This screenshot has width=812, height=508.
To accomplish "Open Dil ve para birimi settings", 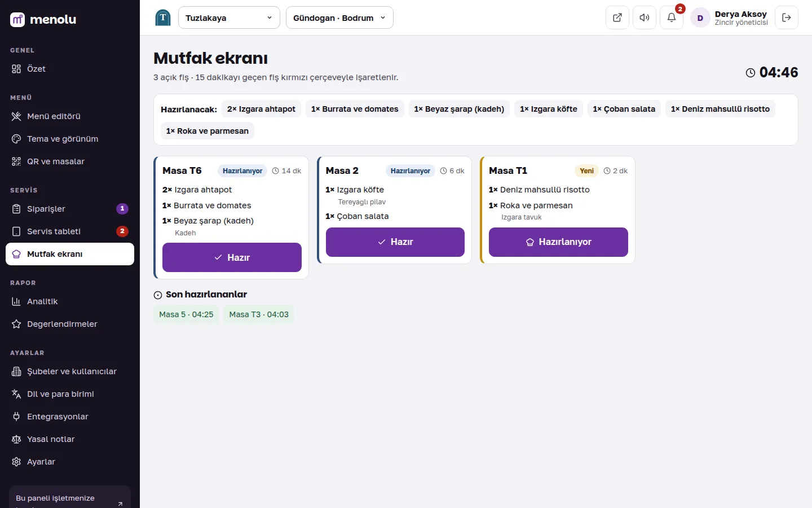I will click(70, 394).
